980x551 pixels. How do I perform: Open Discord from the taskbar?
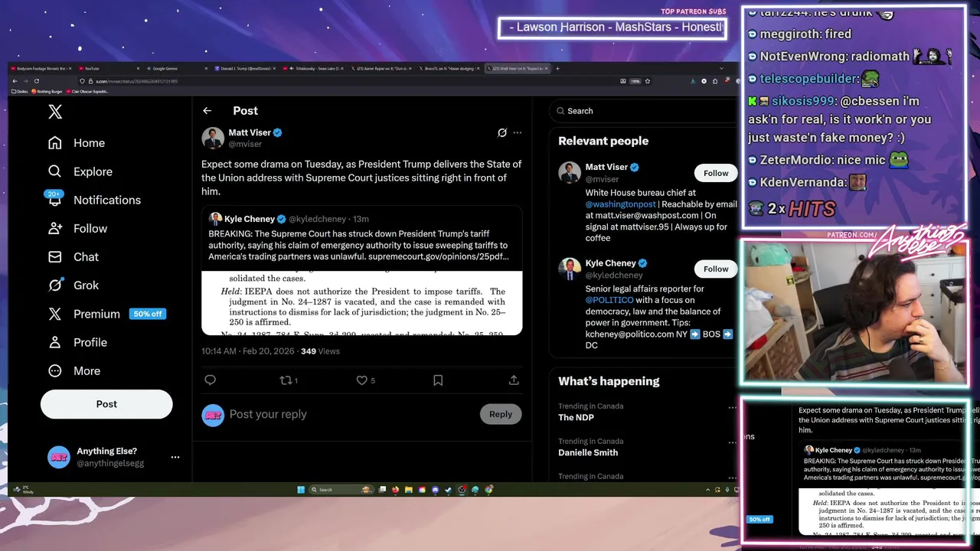coord(435,490)
